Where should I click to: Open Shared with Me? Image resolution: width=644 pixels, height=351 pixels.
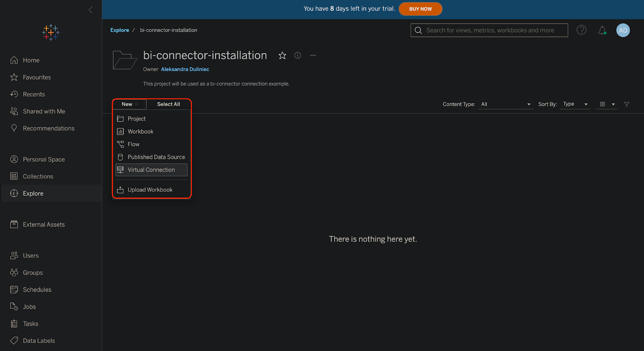tap(44, 111)
